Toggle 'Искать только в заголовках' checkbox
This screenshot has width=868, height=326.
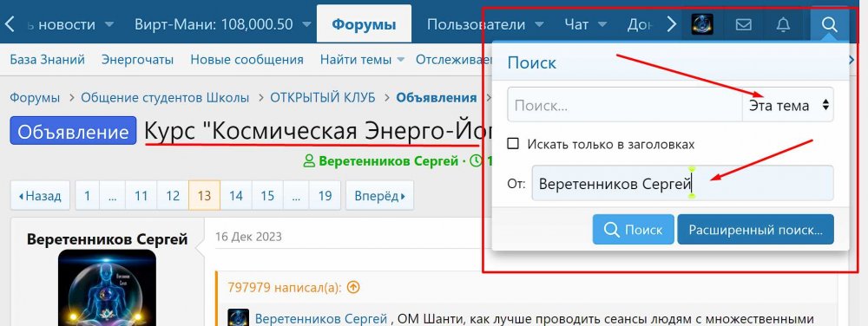pyautogui.click(x=513, y=144)
